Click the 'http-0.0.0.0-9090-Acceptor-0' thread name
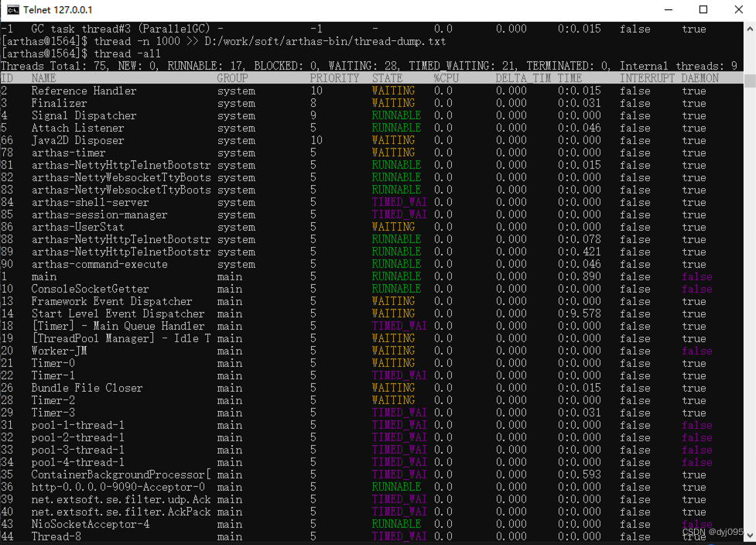 click(118, 487)
